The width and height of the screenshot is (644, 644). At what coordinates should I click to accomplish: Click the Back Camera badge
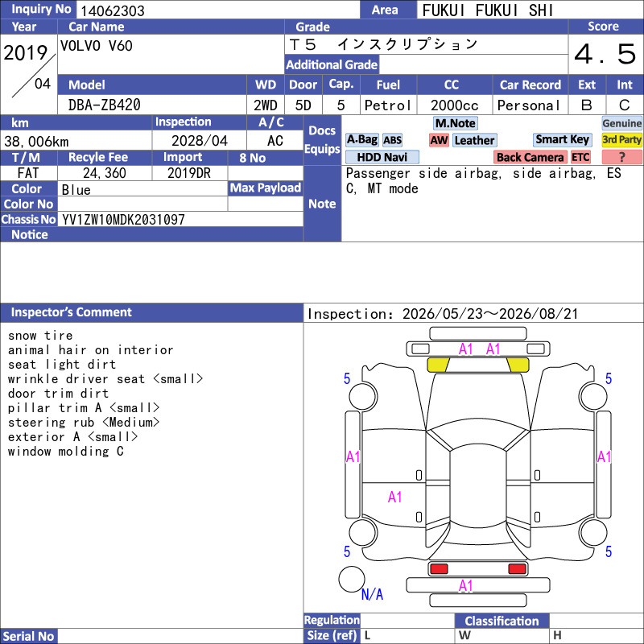(x=530, y=157)
